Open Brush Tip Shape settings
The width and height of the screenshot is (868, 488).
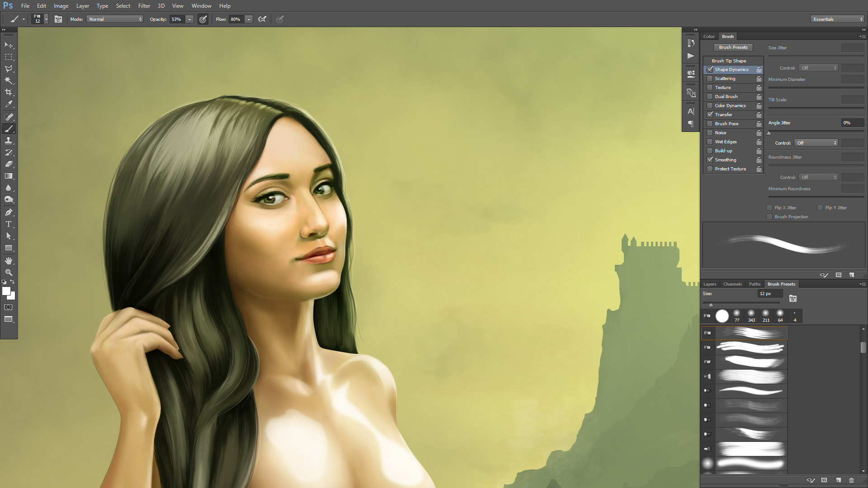(729, 61)
